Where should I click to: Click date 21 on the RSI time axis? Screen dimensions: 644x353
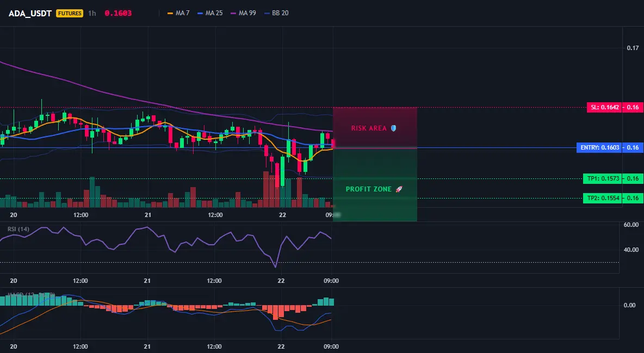[147, 281]
